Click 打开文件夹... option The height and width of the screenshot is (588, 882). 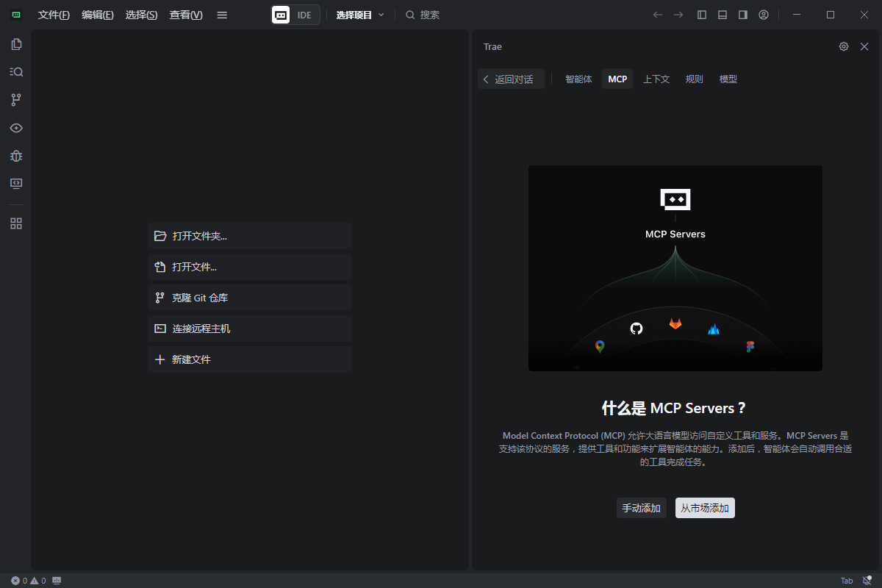(x=250, y=236)
